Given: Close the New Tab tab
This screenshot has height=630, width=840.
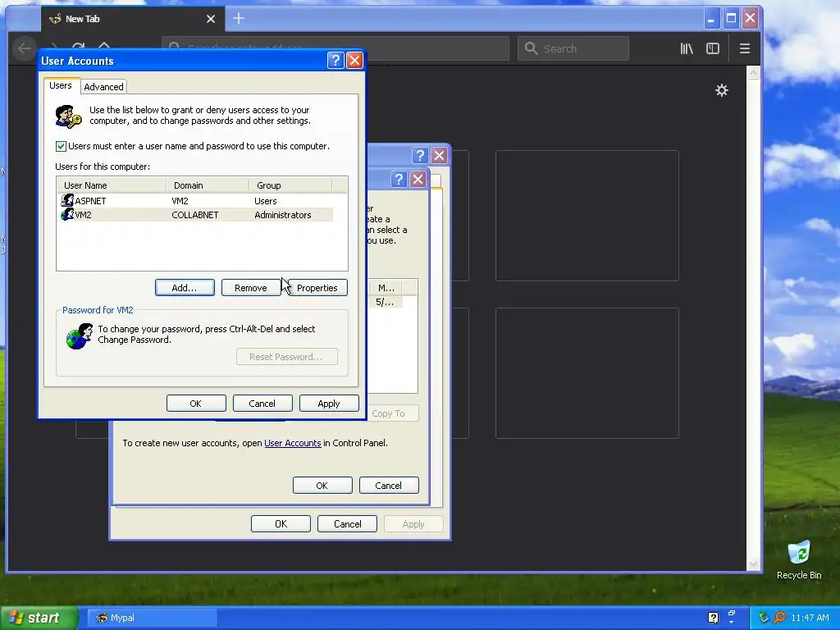Looking at the screenshot, I should pyautogui.click(x=211, y=20).
